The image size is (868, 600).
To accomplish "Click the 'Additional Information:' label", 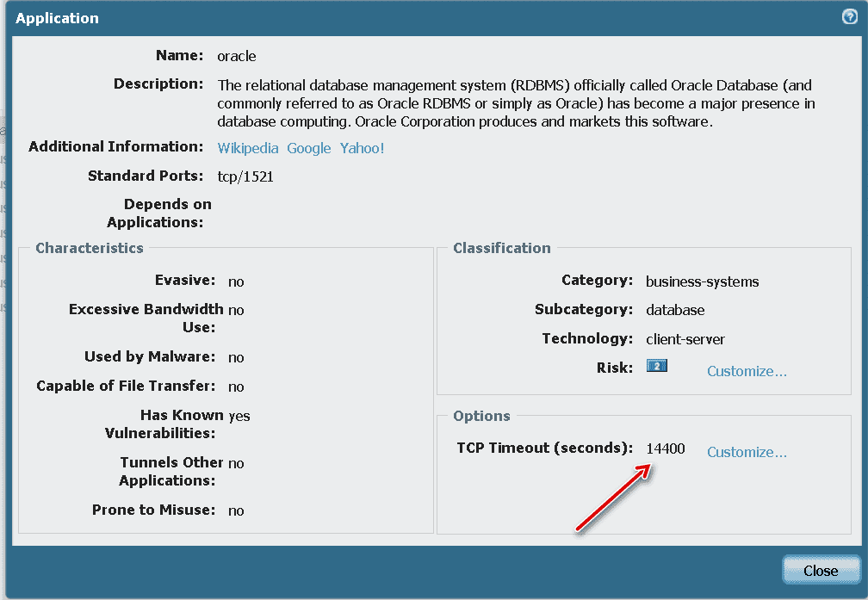I will (116, 146).
